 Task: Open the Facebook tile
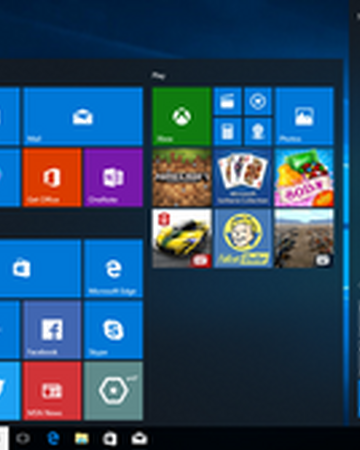coord(52,330)
